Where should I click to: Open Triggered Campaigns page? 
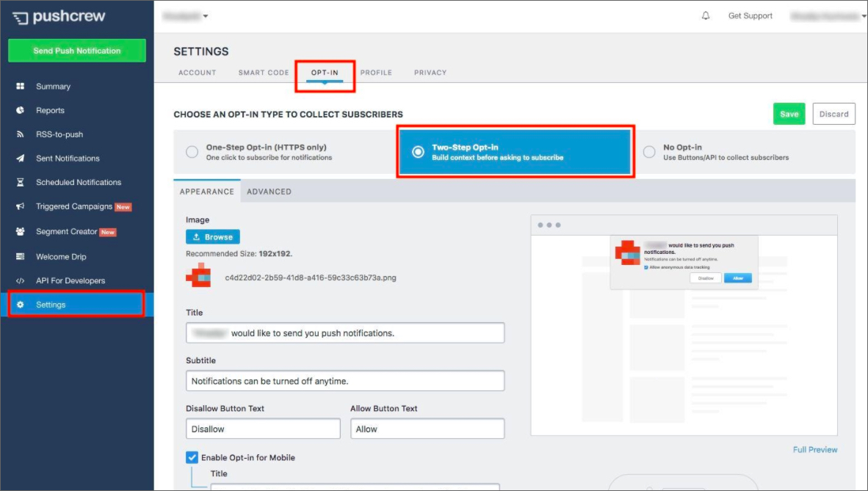pyautogui.click(x=74, y=206)
